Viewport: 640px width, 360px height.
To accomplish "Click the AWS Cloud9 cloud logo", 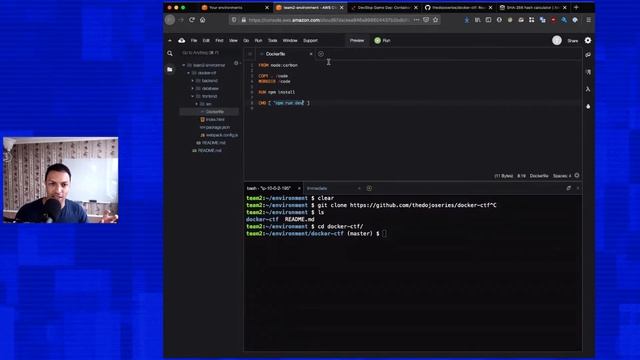I will pyautogui.click(x=182, y=40).
